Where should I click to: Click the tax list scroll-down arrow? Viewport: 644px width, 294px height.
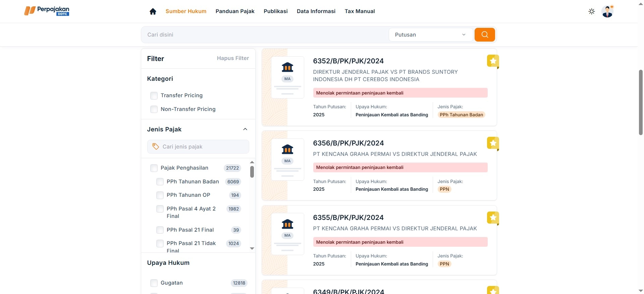pyautogui.click(x=252, y=248)
